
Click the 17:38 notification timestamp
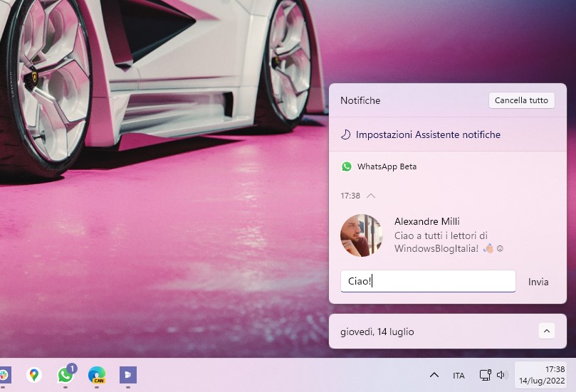coord(350,196)
